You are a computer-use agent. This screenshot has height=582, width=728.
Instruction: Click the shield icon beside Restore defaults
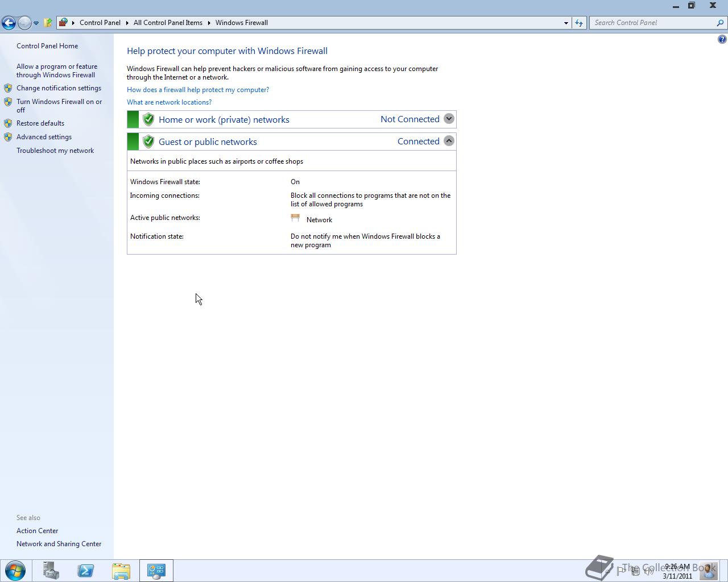(8, 123)
